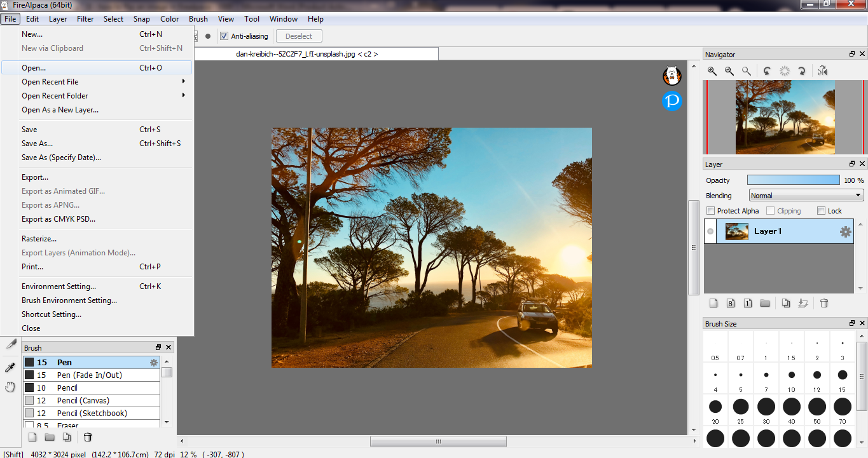Image resolution: width=868 pixels, height=458 pixels.
Task: Merge the layer down
Action: pos(803,303)
